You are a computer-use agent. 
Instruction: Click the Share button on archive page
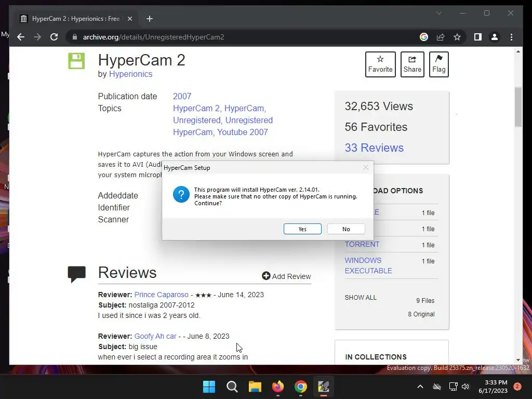[x=412, y=64]
